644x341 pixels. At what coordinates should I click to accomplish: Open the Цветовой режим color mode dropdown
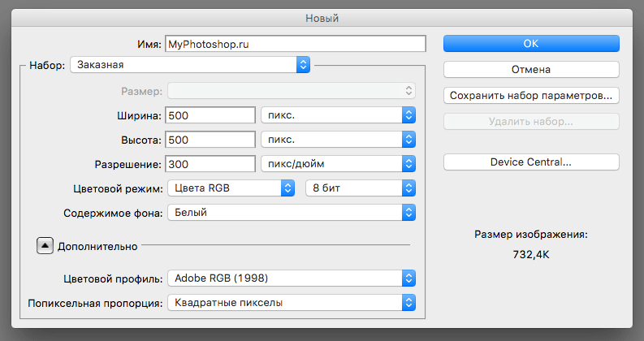coord(231,188)
